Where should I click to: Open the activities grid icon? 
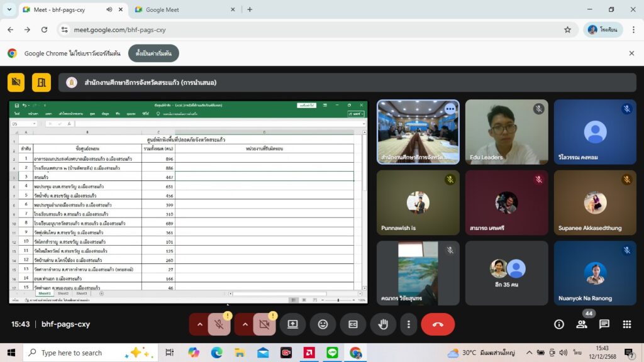[627, 324]
